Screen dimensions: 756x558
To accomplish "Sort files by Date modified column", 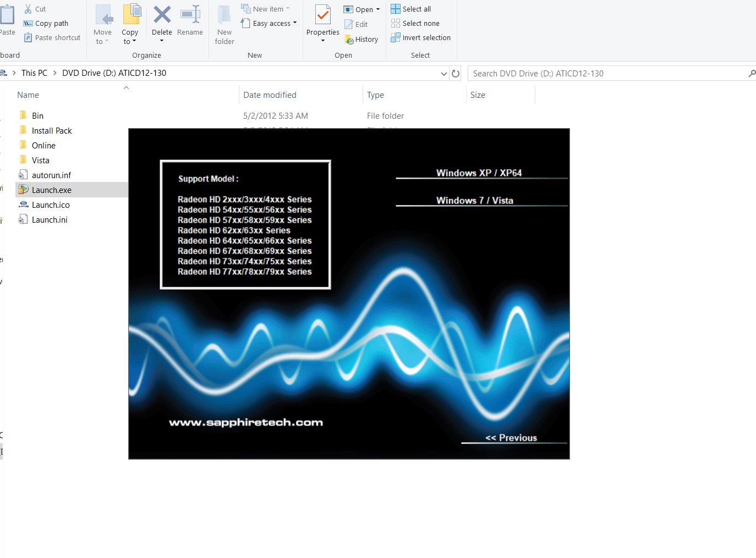I will click(x=270, y=95).
